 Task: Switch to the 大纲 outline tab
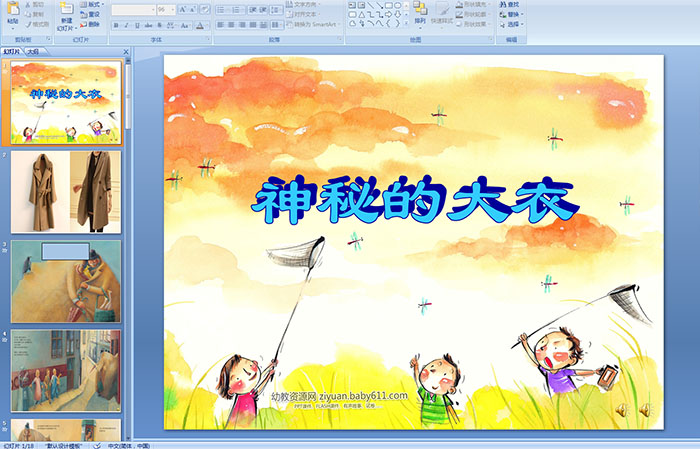[33, 51]
